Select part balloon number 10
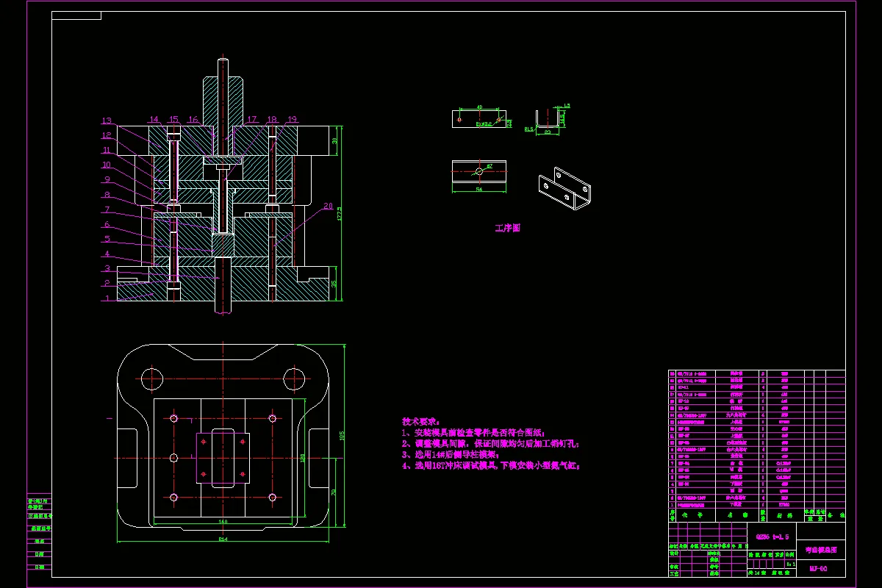This screenshot has height=588, width=882. 107,165
